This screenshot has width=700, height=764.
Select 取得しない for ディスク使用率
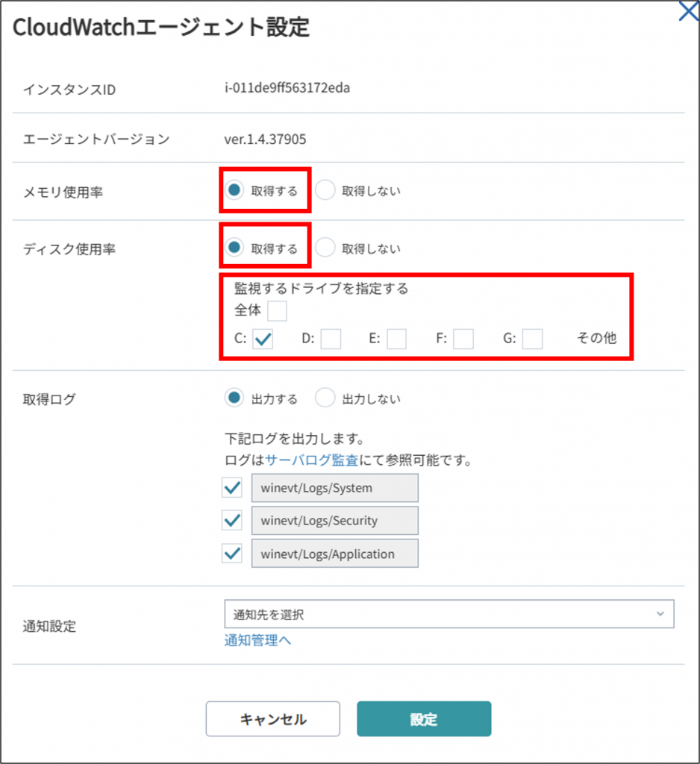325,248
